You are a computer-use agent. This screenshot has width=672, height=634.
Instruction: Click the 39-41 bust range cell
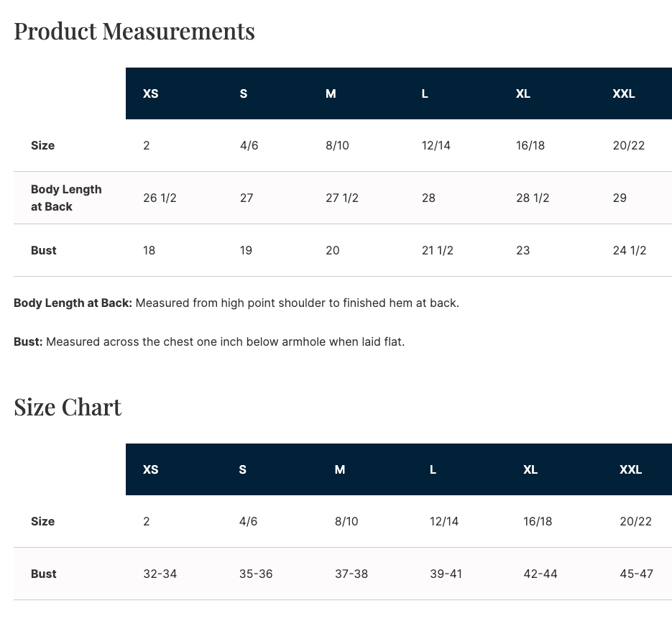point(446,574)
